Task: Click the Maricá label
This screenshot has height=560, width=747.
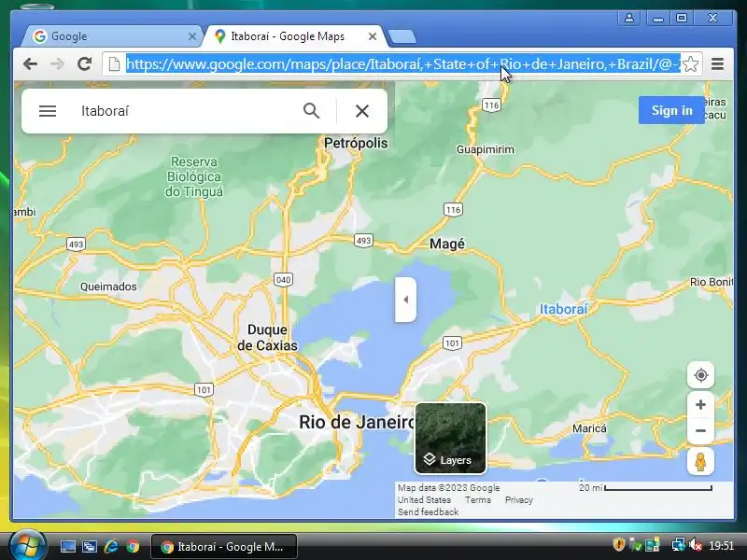Action: (x=589, y=428)
